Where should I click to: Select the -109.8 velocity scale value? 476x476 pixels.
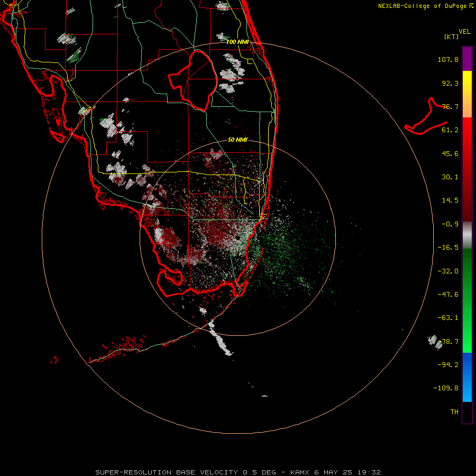446,388
